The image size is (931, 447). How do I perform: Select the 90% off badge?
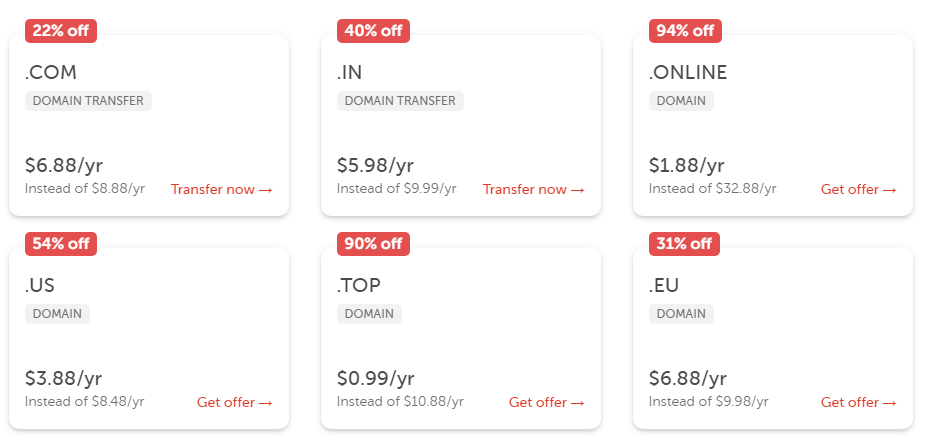(373, 244)
